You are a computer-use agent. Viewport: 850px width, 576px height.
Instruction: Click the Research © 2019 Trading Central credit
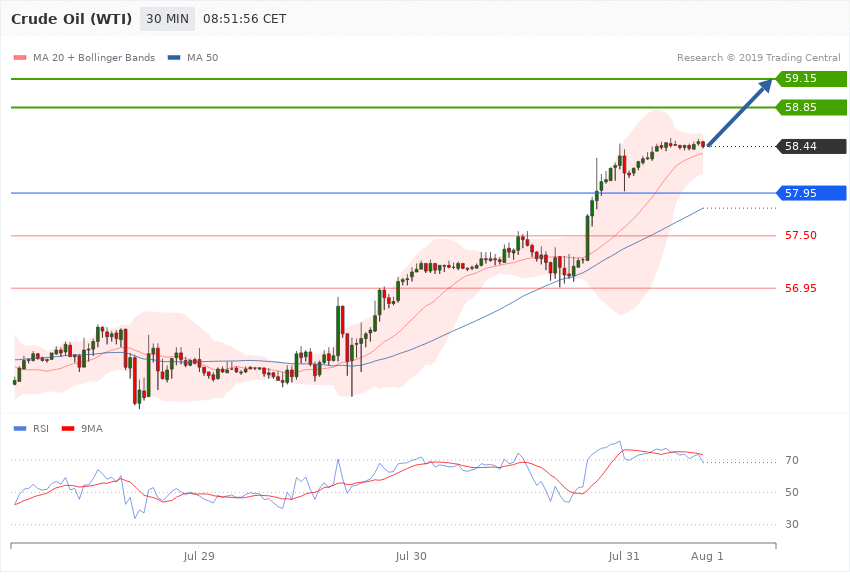click(758, 57)
